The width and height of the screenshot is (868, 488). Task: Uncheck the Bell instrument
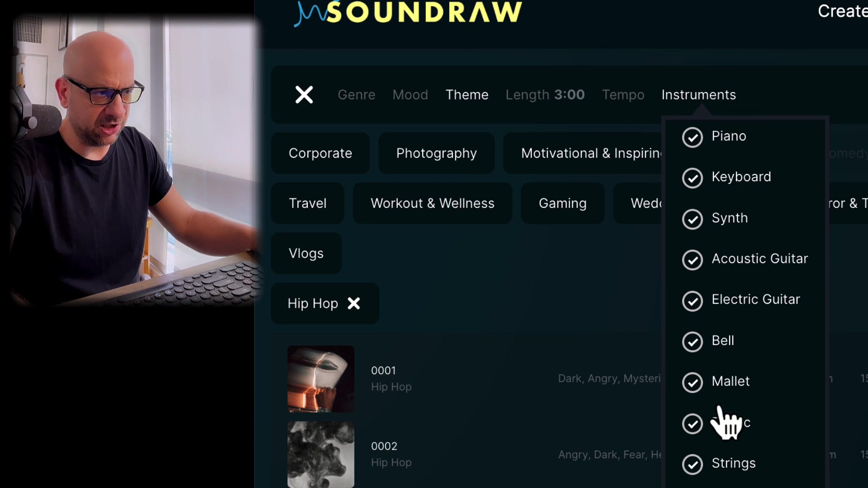(692, 342)
